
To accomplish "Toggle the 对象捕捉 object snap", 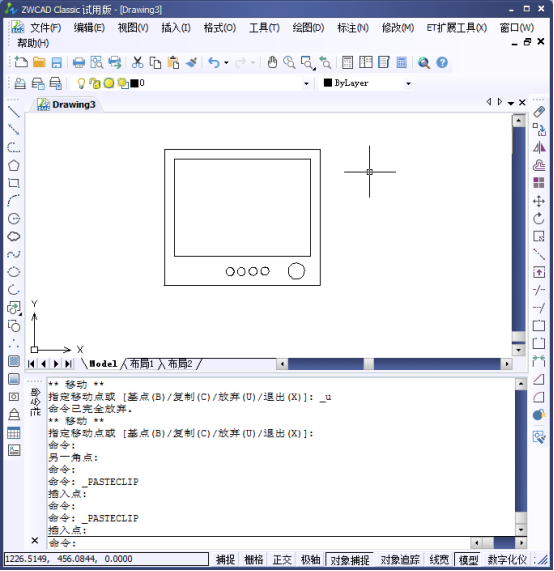I will [x=350, y=559].
